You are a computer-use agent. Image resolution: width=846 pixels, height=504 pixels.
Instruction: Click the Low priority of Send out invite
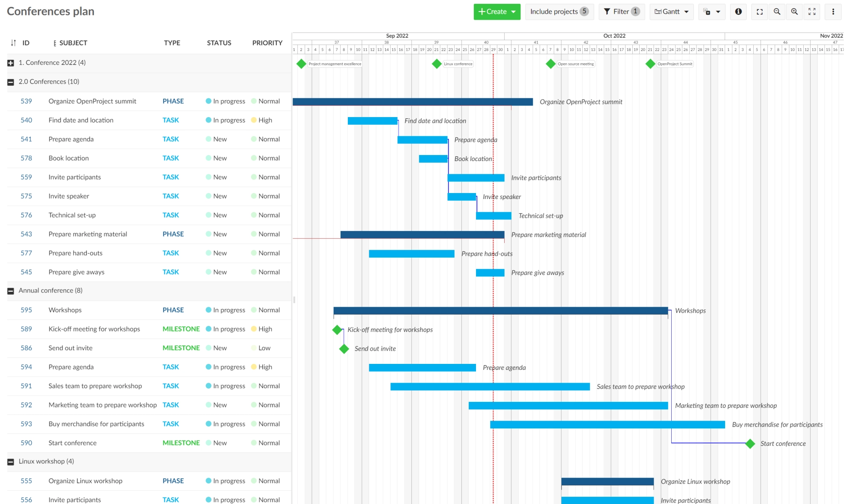261,348
